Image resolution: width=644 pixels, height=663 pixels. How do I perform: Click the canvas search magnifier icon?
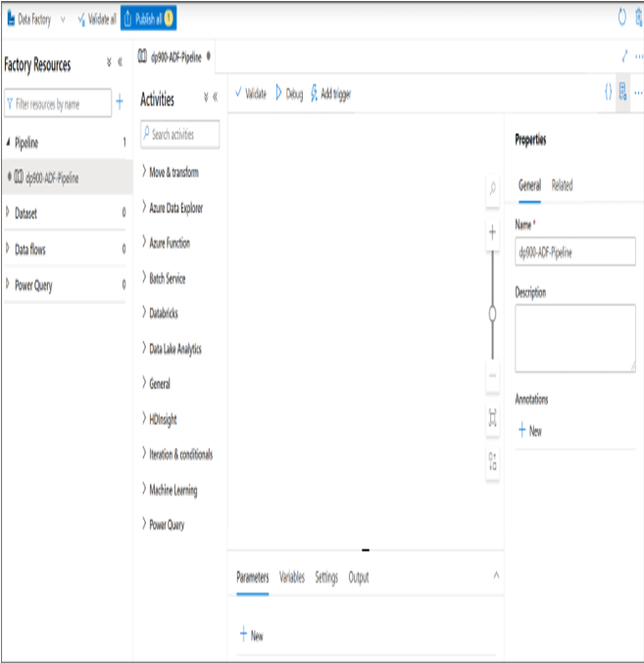click(x=492, y=188)
